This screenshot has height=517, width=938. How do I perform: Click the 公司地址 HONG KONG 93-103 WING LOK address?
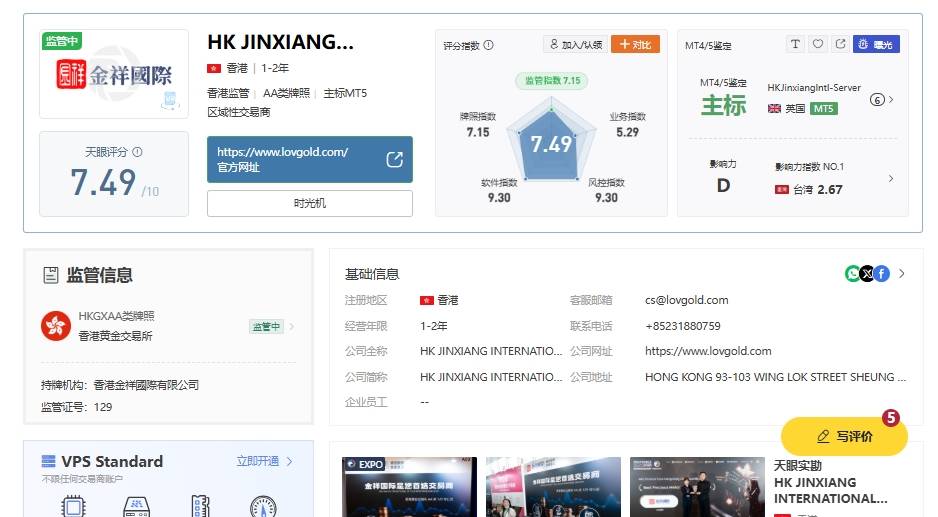pyautogui.click(x=775, y=377)
